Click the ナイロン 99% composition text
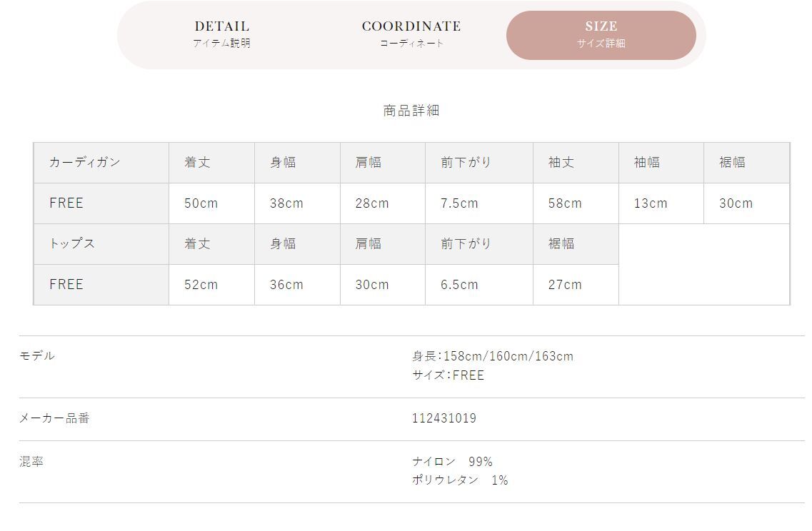 pos(452,461)
